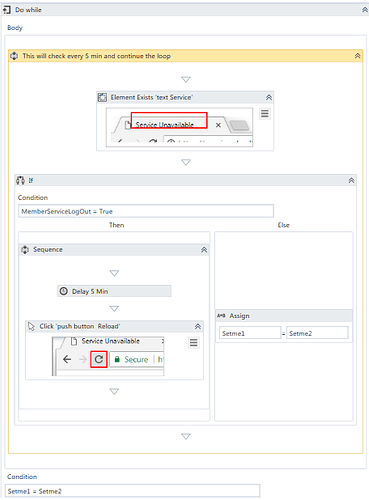Click the drop arrow above Delay 5 Min
This screenshot has height=500, width=369.
(x=114, y=273)
